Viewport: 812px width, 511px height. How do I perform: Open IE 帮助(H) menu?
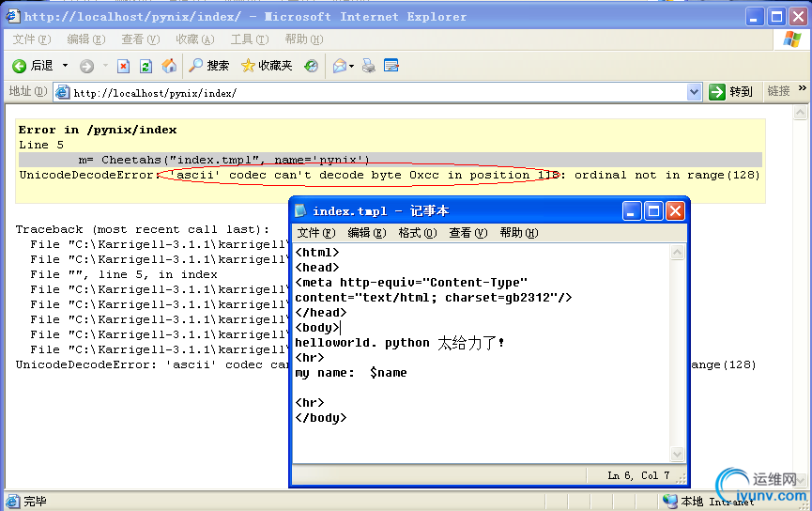point(304,39)
